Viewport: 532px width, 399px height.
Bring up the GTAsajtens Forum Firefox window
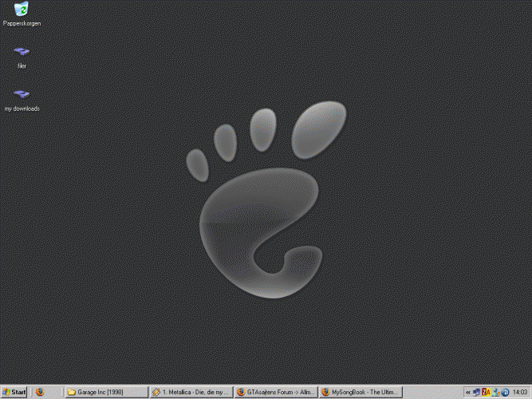(276, 393)
